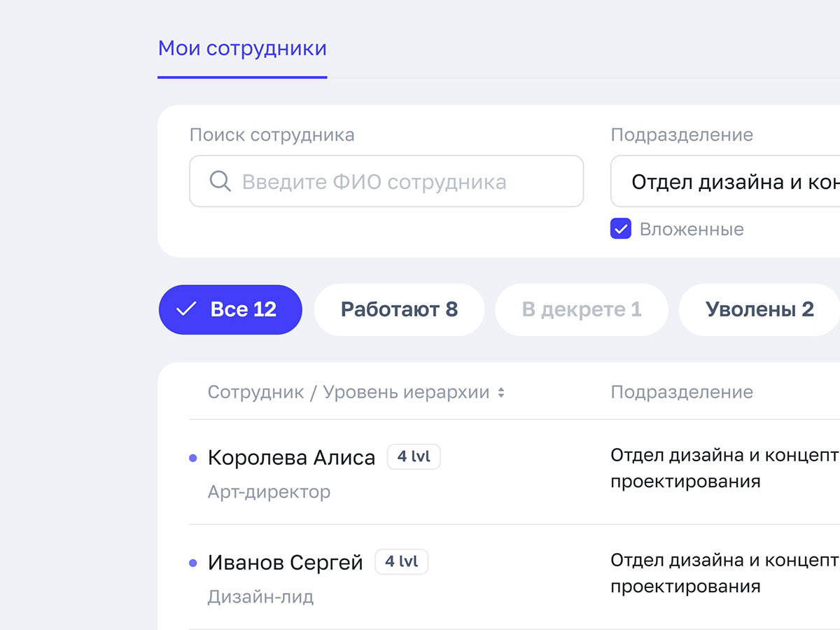Click the 4 lvl badge of Иванов Сергей
840x630 pixels.
click(x=401, y=561)
